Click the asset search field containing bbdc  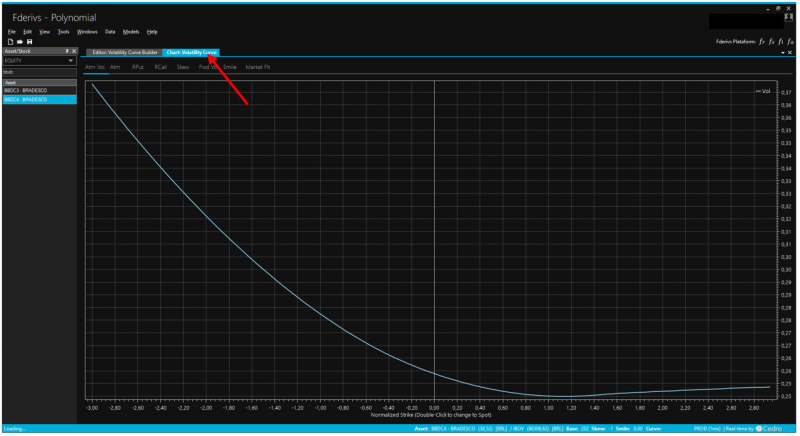click(40, 72)
